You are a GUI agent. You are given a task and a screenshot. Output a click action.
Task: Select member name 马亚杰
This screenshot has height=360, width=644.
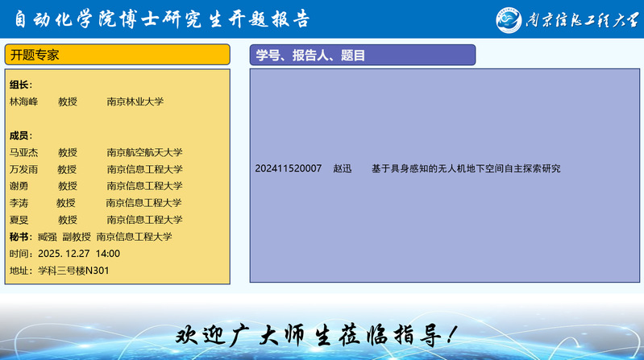[23, 152]
